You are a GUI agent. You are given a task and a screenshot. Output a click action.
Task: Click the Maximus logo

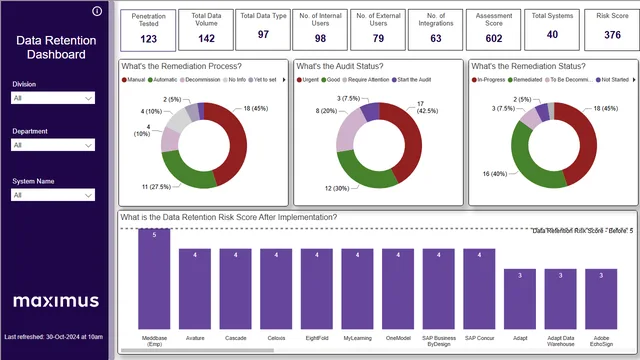pyautogui.click(x=56, y=301)
